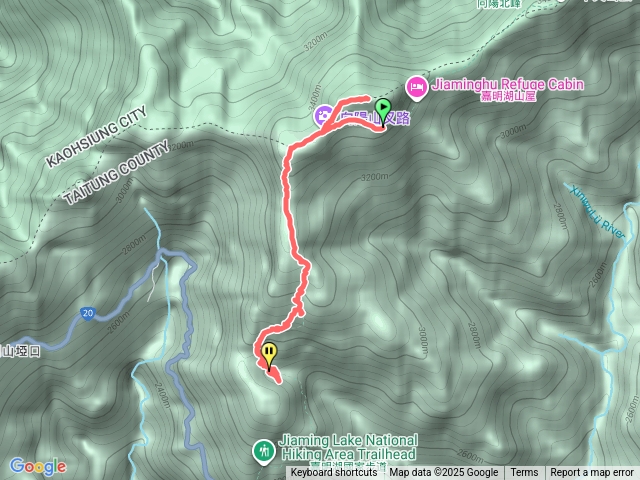Image resolution: width=640 pixels, height=480 pixels.
Task: Click the Jiaminghu Refuge Cabin label
Action: 508,89
